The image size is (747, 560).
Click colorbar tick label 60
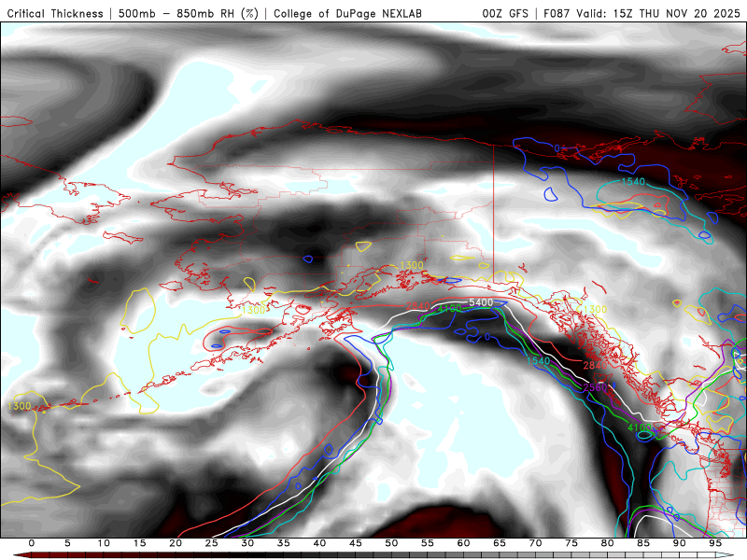463,543
